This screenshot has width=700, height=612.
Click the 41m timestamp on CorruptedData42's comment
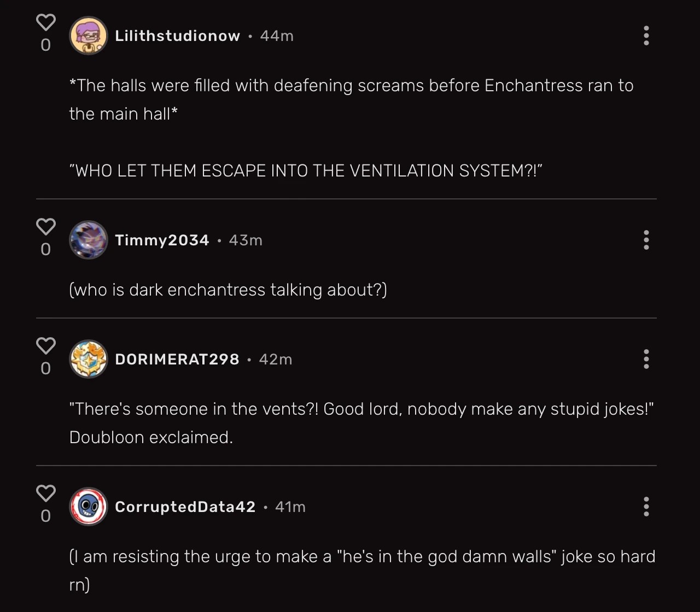pyautogui.click(x=290, y=507)
